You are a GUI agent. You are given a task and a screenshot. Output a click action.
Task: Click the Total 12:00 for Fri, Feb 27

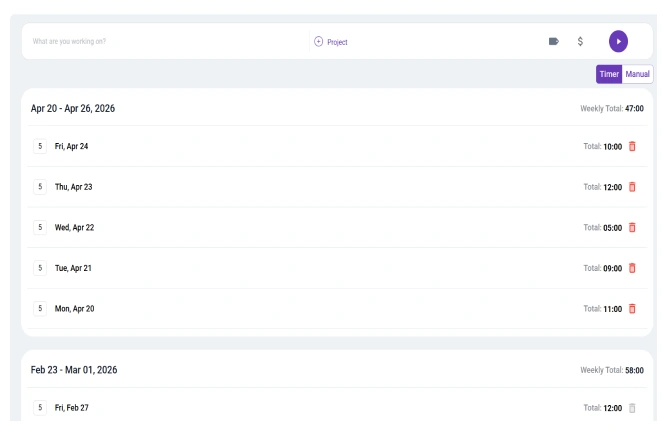pyautogui.click(x=612, y=408)
